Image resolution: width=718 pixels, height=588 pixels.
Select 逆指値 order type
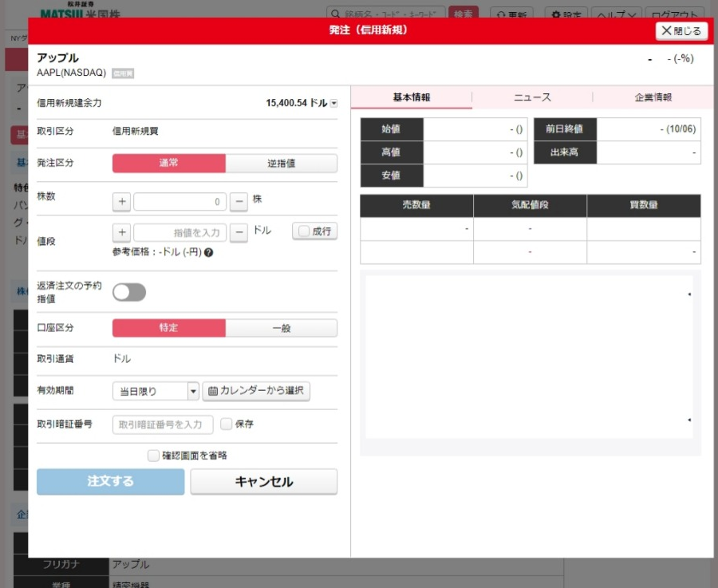click(281, 163)
